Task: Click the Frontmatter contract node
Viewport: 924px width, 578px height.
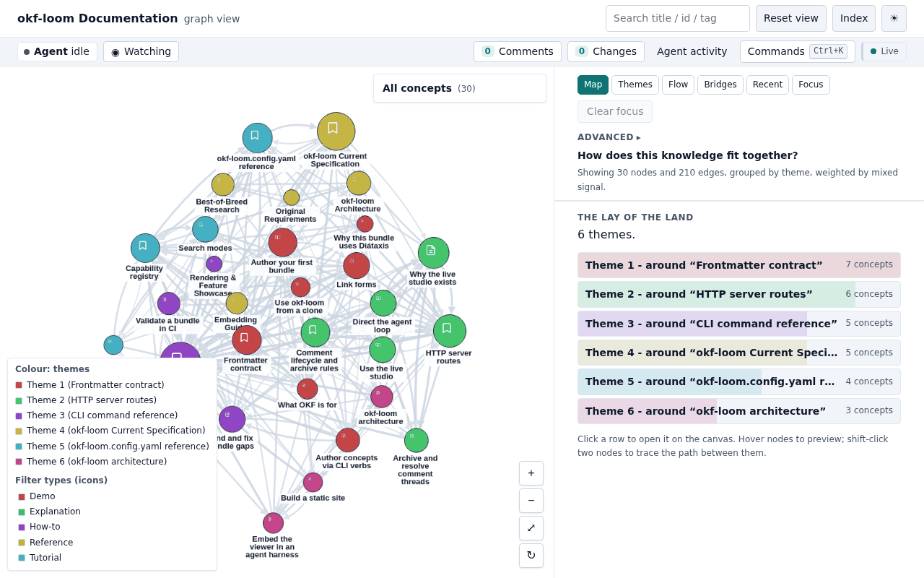Action: pyautogui.click(x=246, y=340)
